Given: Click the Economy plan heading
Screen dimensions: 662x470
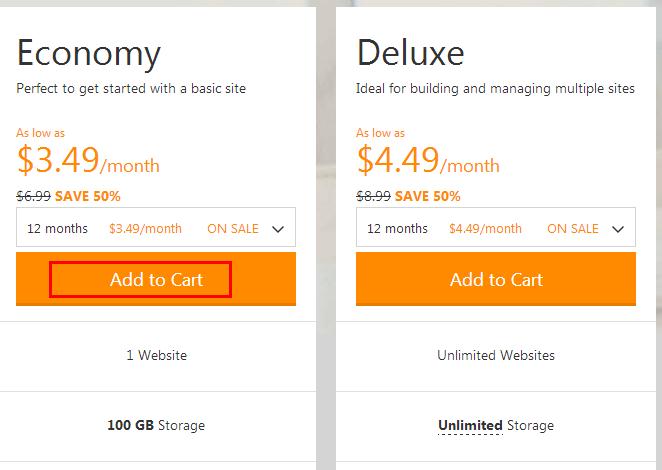Looking at the screenshot, I should [88, 52].
